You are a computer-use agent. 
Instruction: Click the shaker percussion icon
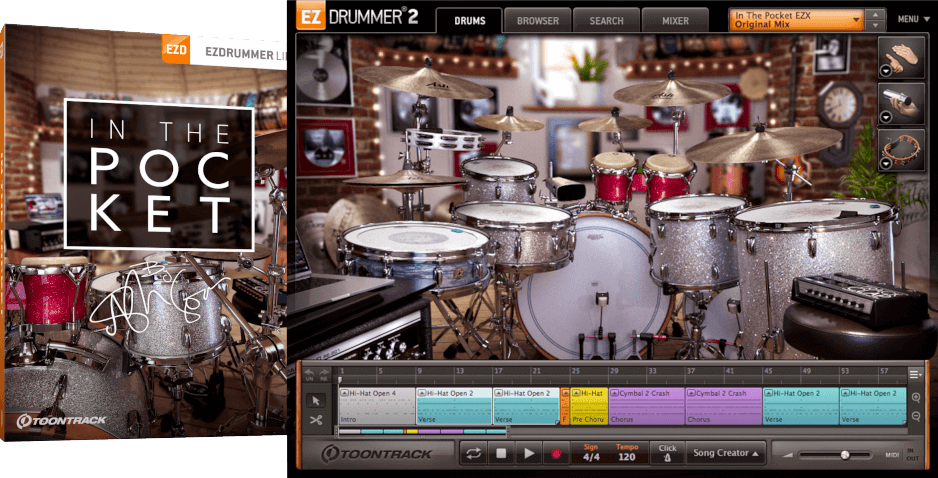click(x=902, y=104)
